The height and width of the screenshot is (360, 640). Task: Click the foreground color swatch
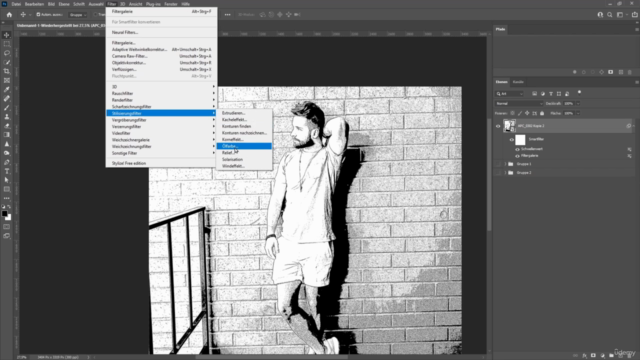4,213
